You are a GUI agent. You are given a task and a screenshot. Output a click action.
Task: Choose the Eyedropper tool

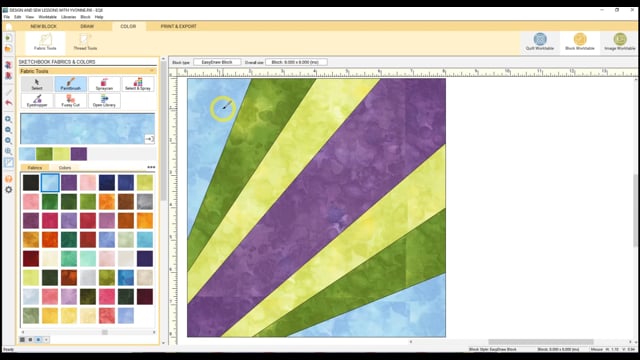[37, 101]
